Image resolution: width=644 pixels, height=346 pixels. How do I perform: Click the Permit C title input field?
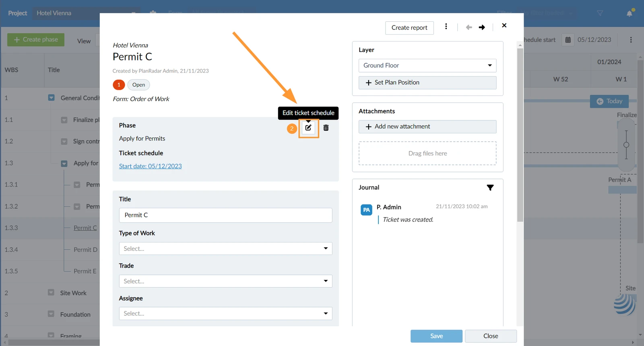[x=225, y=215]
